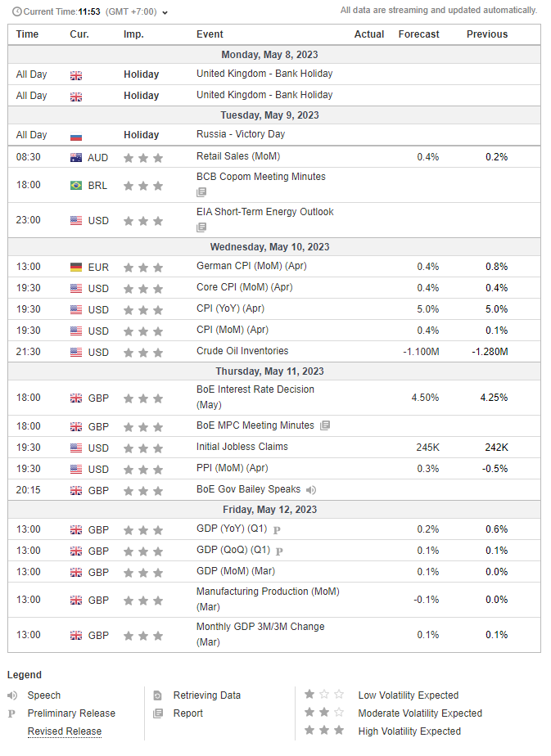551x756 pixels.
Task: Open EIA Short-Term Energy Outlook report icon
Action: pos(201,227)
